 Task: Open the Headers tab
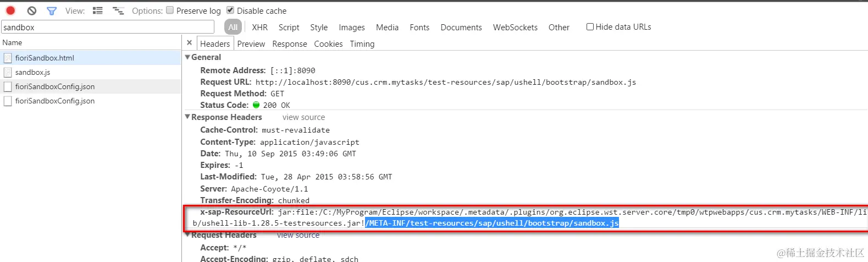(x=215, y=43)
